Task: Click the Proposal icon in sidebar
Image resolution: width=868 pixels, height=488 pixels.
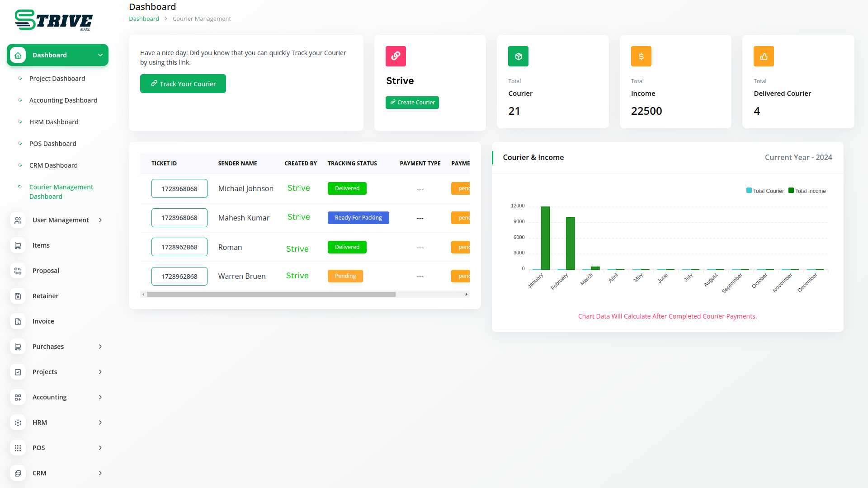Action: click(18, 271)
